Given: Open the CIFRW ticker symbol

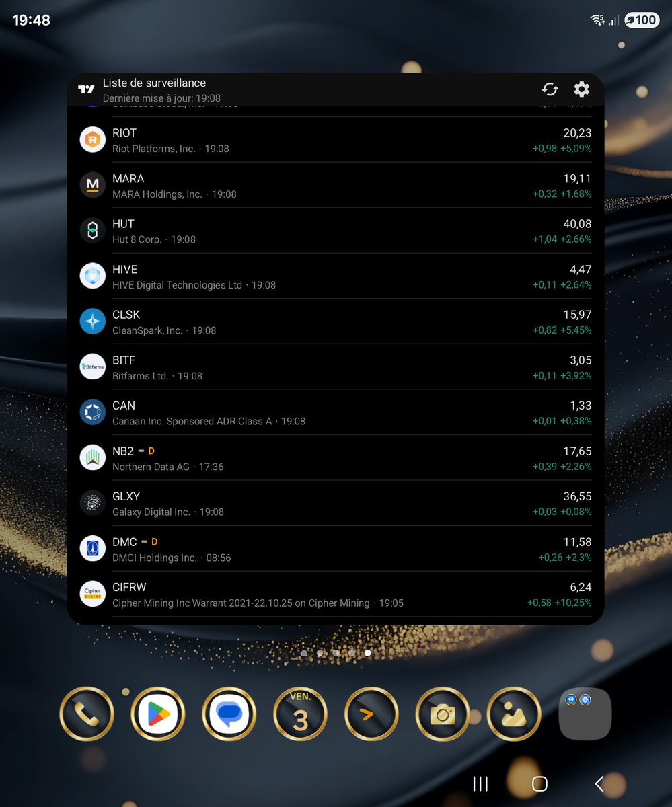Looking at the screenshot, I should 129,587.
